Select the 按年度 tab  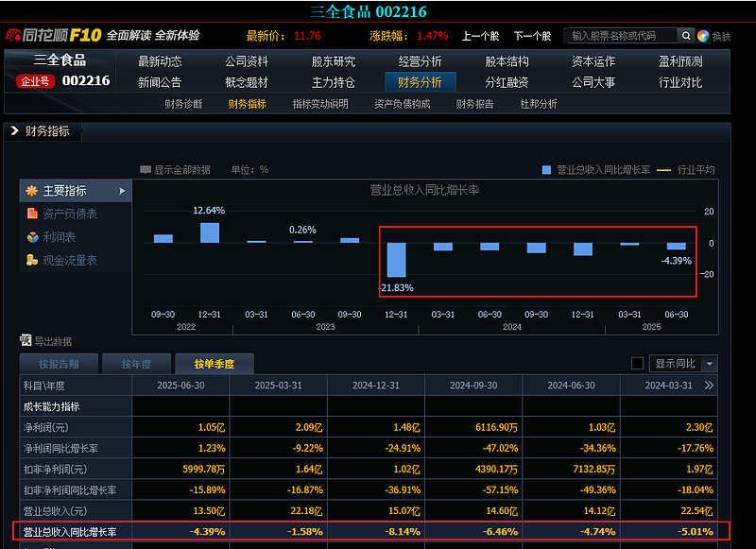136,364
